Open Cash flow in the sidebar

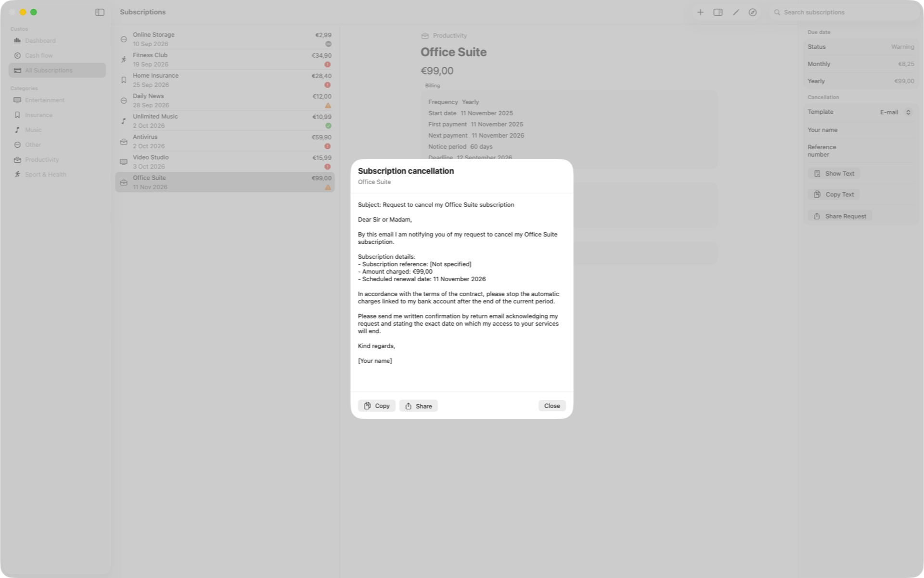[x=57, y=55]
